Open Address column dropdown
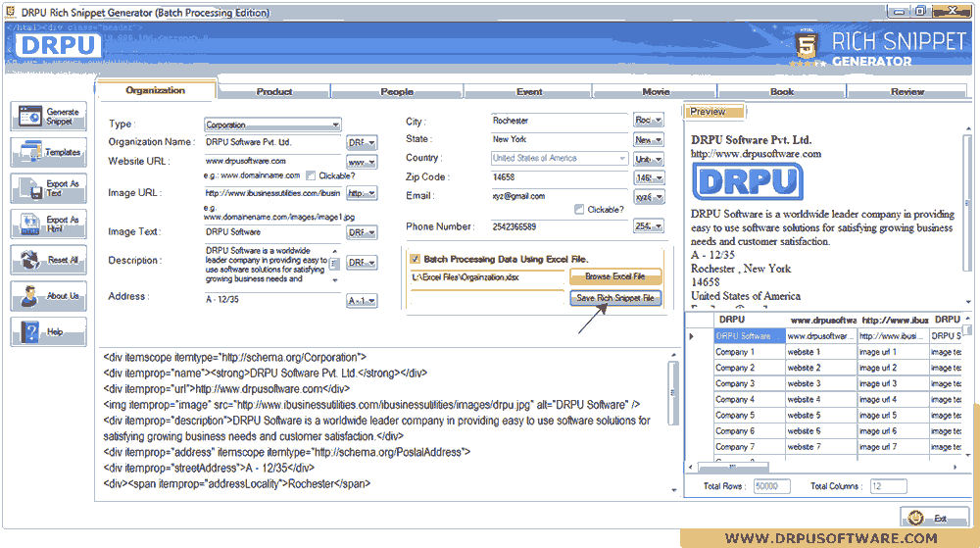Image resolution: width=980 pixels, height=548 pixels. click(x=362, y=301)
